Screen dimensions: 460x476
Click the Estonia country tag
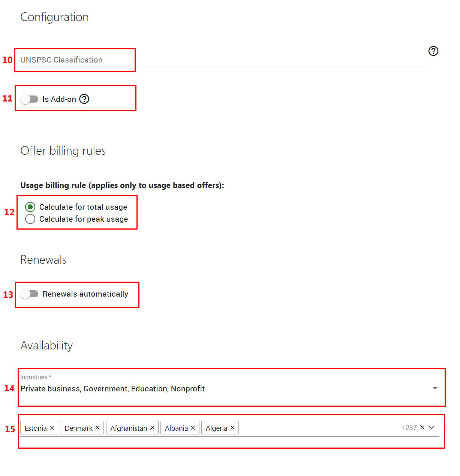coord(36,428)
